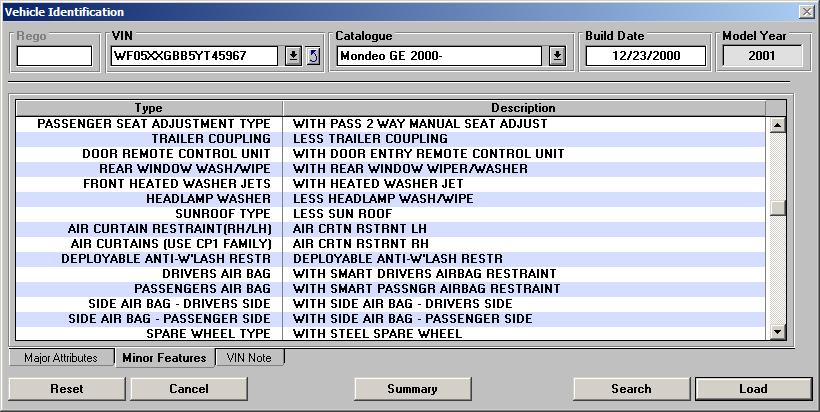
Task: Click the Search button
Action: pyautogui.click(x=631, y=389)
